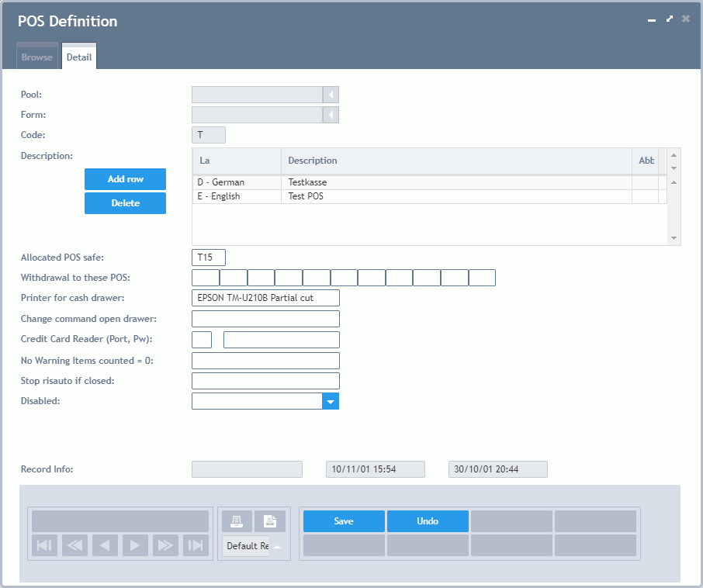Click grid header scroll down arrow

point(674,168)
